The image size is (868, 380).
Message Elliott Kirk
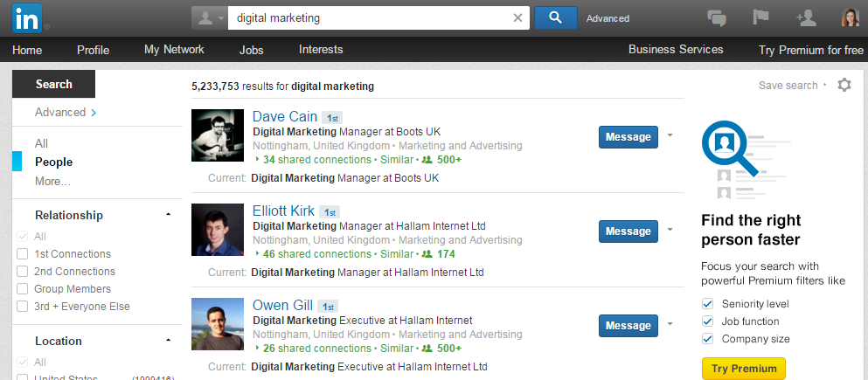tap(628, 231)
